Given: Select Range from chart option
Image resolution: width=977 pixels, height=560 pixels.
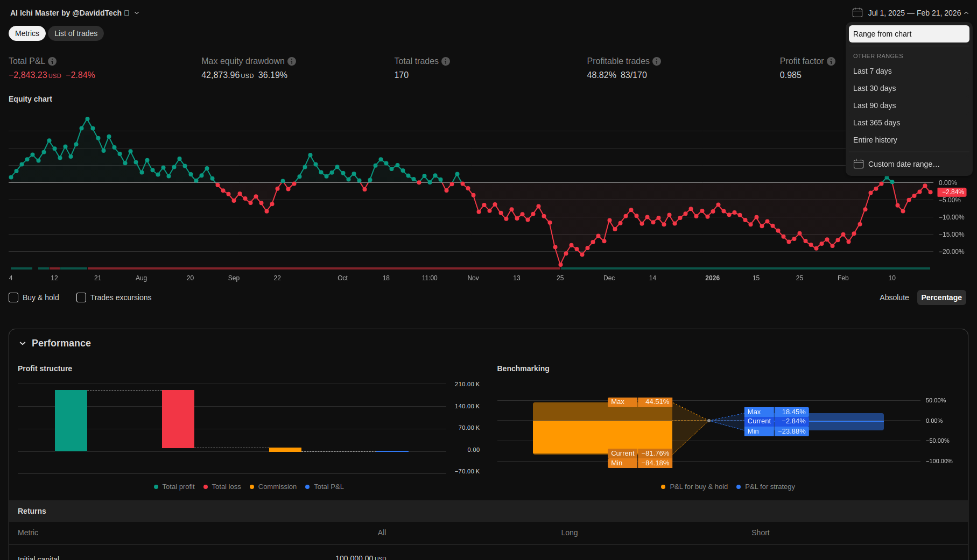Looking at the screenshot, I should point(909,34).
